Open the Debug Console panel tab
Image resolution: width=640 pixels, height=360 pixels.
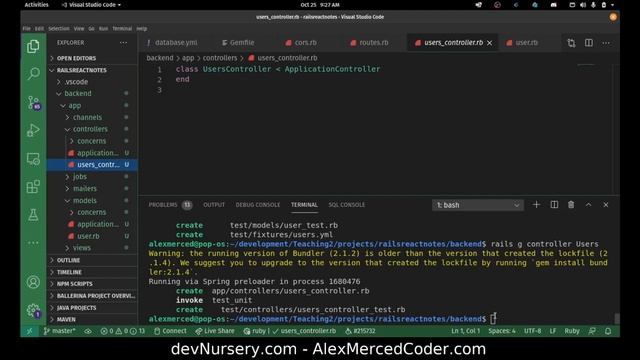pos(258,205)
